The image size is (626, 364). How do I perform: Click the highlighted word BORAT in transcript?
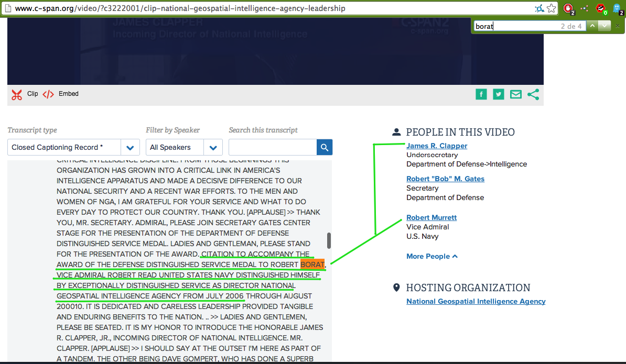pos(312,264)
